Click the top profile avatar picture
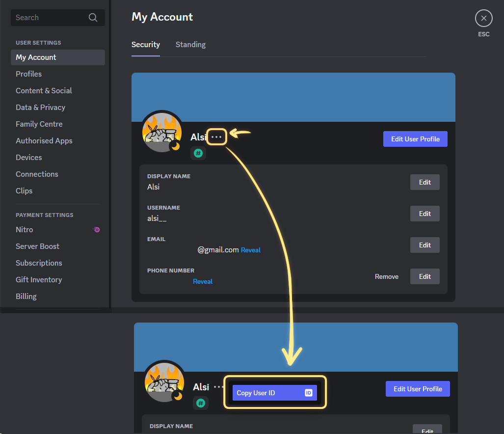Viewport: 504px width, 434px height. click(x=162, y=132)
